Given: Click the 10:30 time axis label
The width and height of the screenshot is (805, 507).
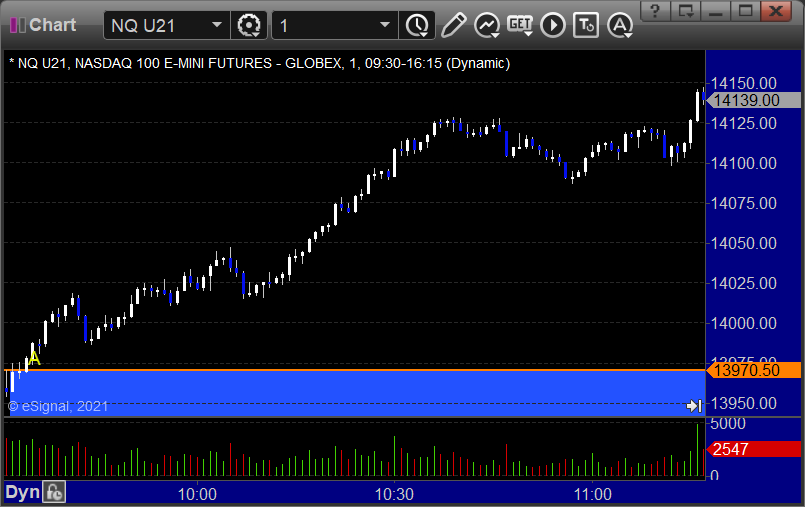Looking at the screenshot, I should (394, 494).
